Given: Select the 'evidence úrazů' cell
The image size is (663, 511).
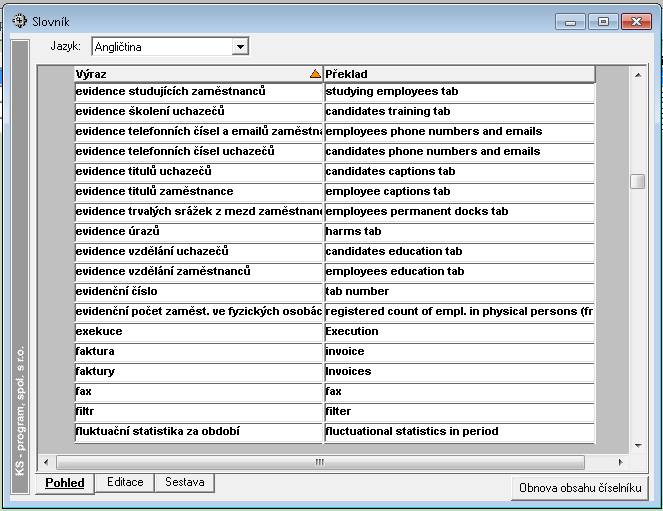Looking at the screenshot, I should pos(198,232).
